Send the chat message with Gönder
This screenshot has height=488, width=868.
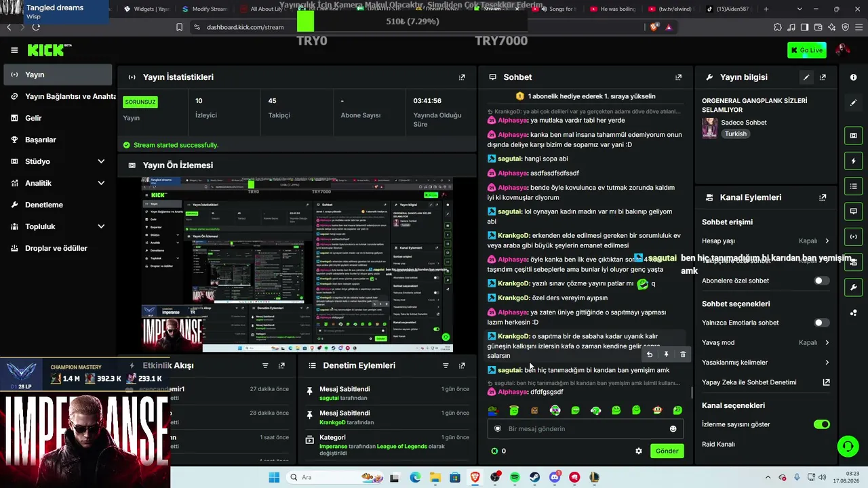[667, 451]
